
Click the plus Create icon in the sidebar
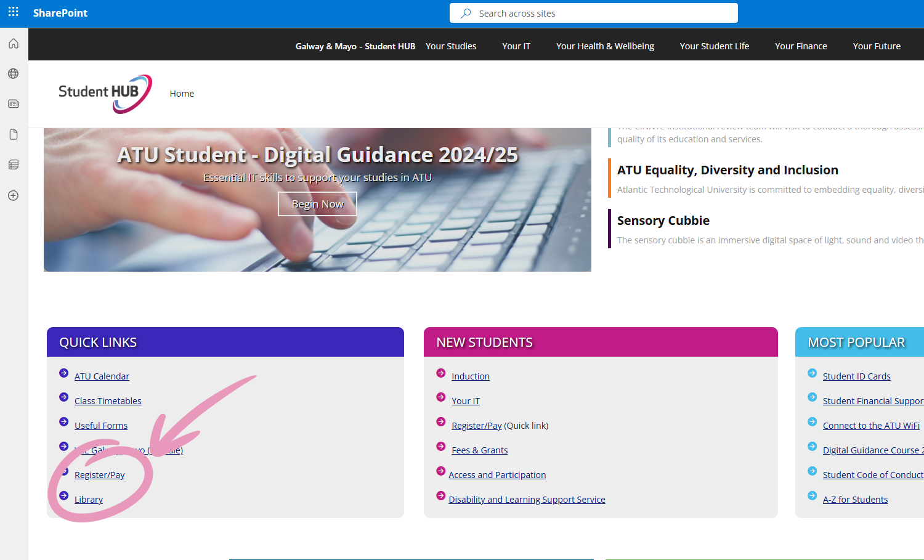click(13, 195)
